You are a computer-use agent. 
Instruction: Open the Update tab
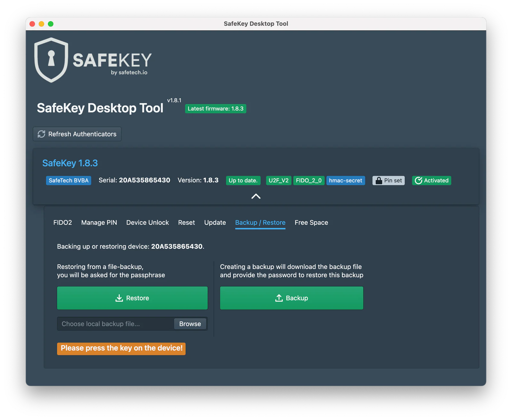tap(215, 222)
